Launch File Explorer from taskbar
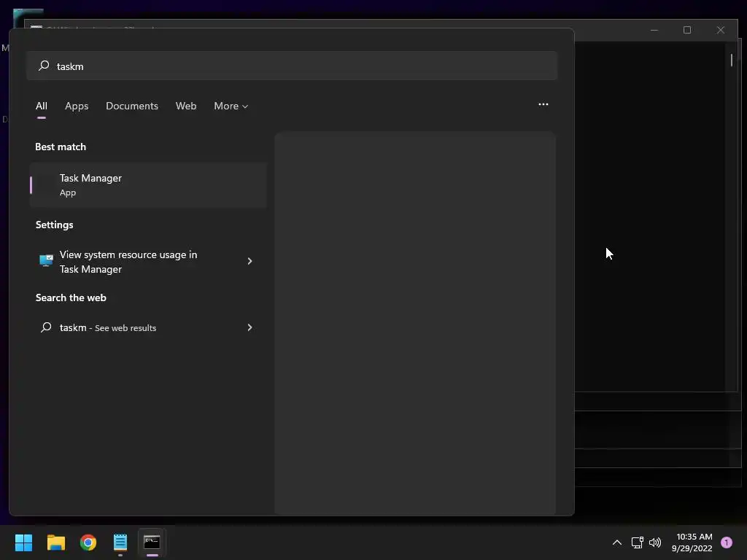The width and height of the screenshot is (747, 560). coord(55,542)
